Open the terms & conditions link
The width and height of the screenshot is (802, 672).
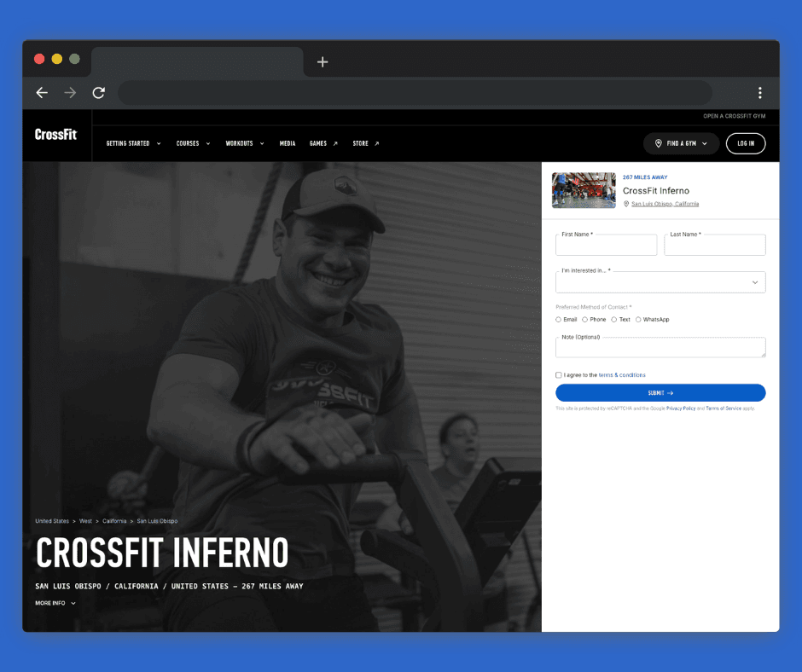[622, 375]
